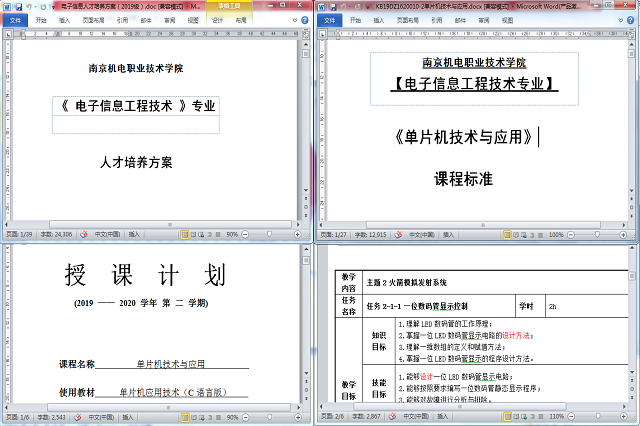Click zoom-out minus icon in top-right status bar

(567, 234)
